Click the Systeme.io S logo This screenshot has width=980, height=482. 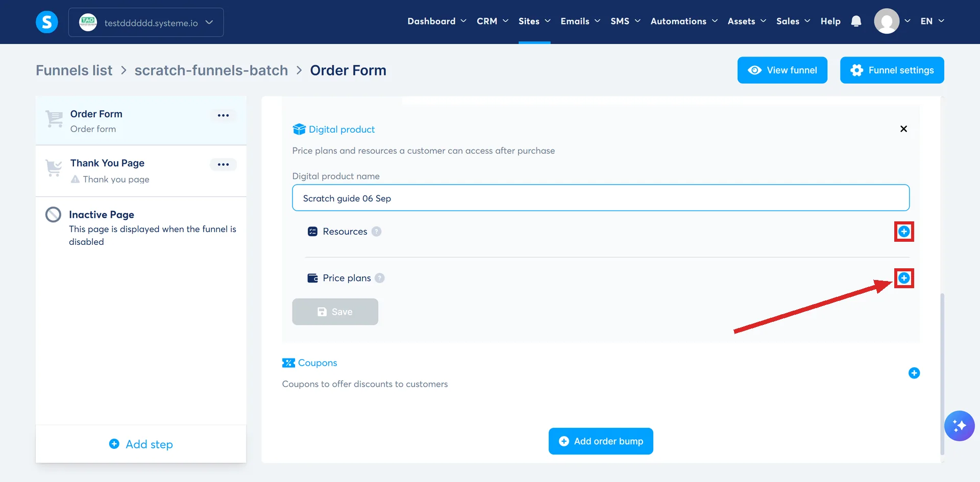tap(46, 22)
